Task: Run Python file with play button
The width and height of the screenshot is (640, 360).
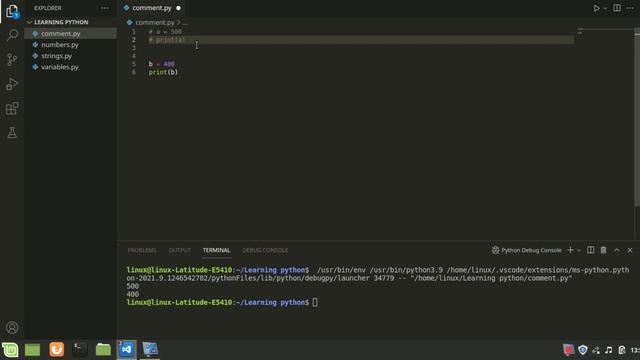Action: 596,8
